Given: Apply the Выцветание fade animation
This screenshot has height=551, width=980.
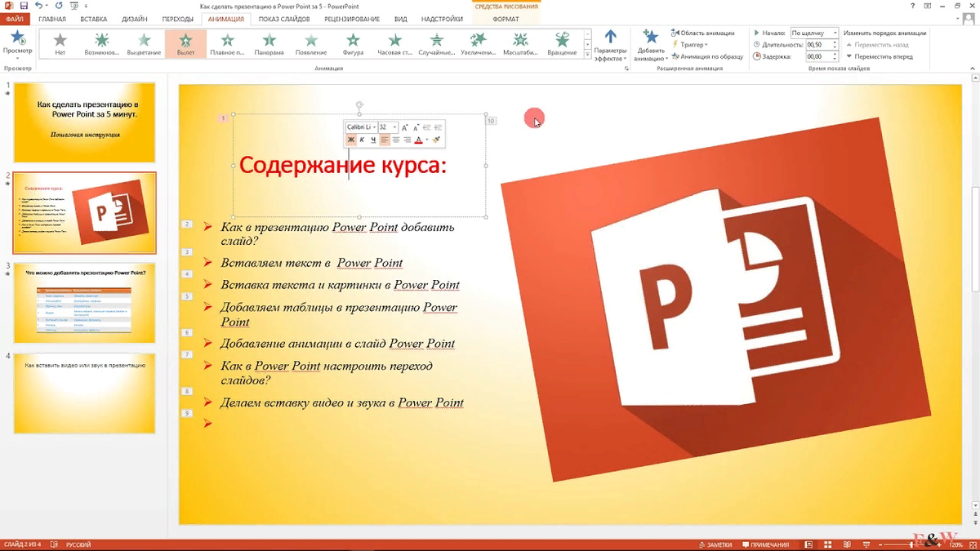Looking at the screenshot, I should click(x=144, y=43).
